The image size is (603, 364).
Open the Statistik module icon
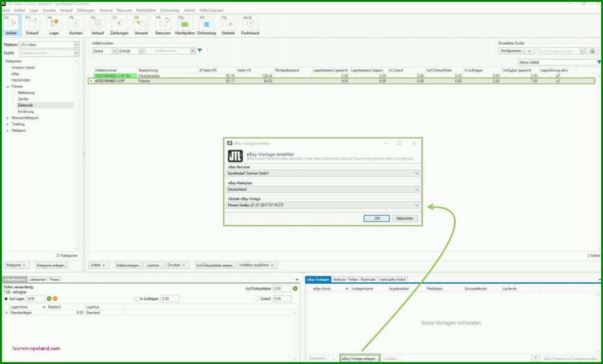click(228, 25)
